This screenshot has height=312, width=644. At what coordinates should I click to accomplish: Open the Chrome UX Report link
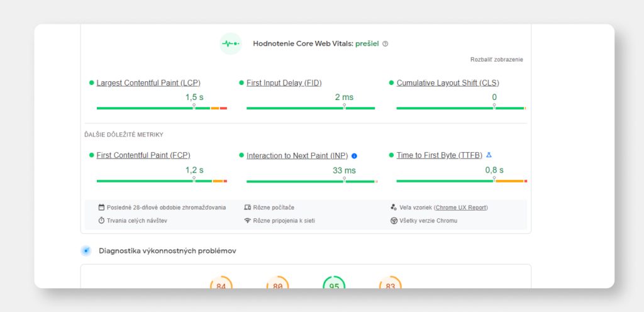coord(461,207)
